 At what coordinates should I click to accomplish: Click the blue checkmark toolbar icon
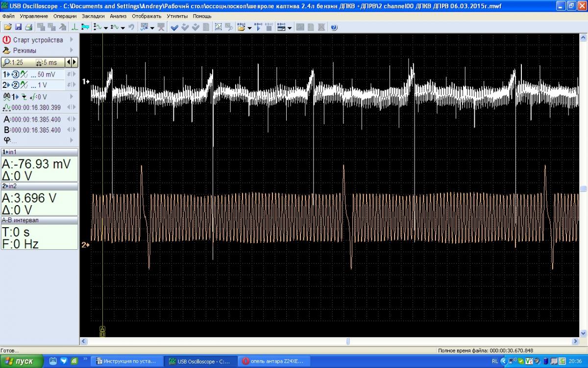coord(174,27)
